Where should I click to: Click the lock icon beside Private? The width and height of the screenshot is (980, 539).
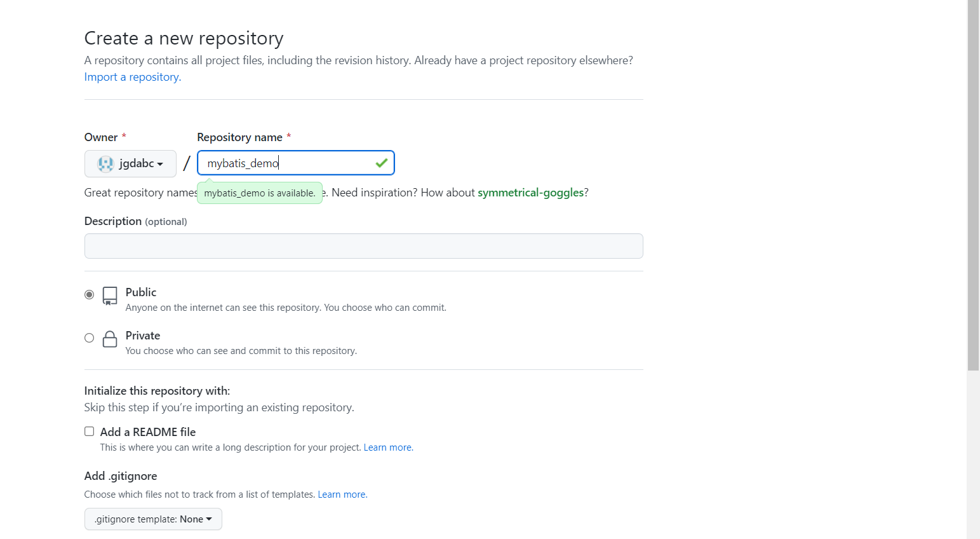coord(109,339)
